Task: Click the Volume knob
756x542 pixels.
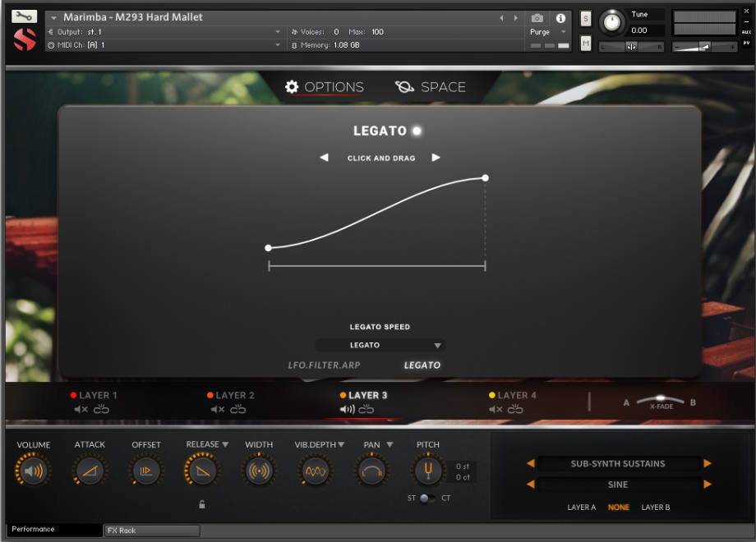Action: [x=33, y=471]
